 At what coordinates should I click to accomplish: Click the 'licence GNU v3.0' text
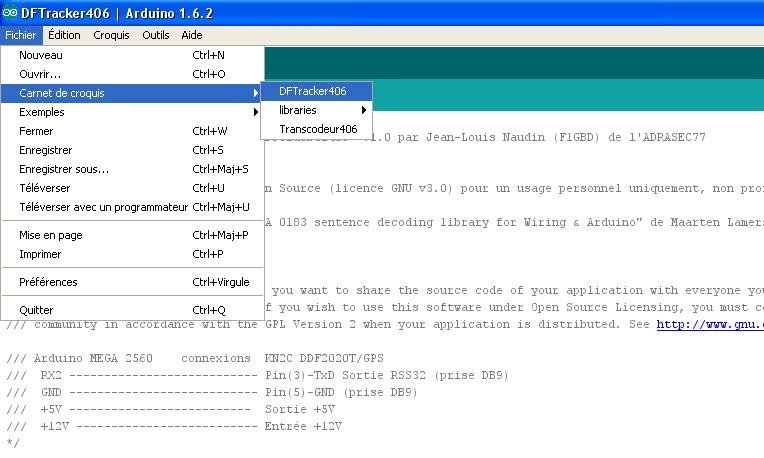tap(392, 188)
